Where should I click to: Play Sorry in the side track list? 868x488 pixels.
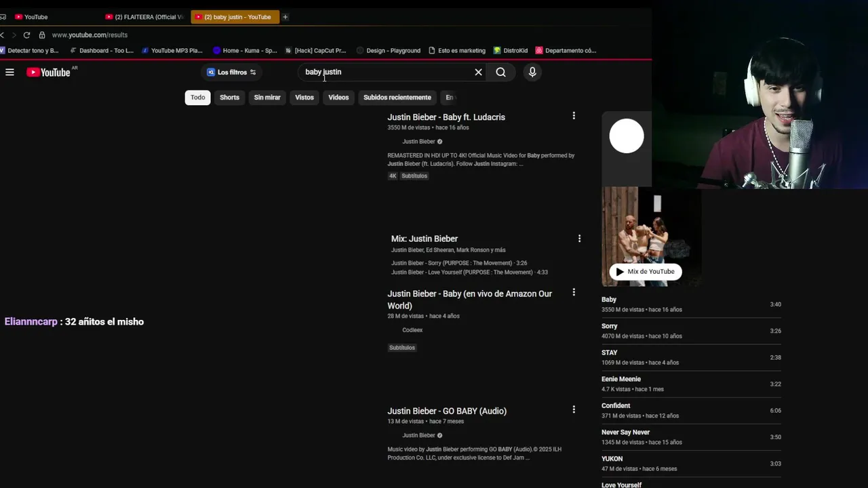click(x=691, y=331)
